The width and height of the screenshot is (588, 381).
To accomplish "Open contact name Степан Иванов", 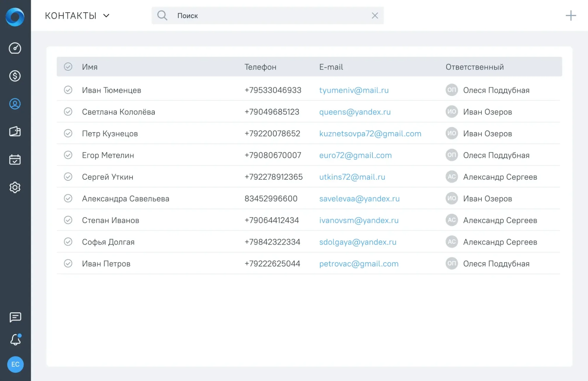I will [110, 220].
